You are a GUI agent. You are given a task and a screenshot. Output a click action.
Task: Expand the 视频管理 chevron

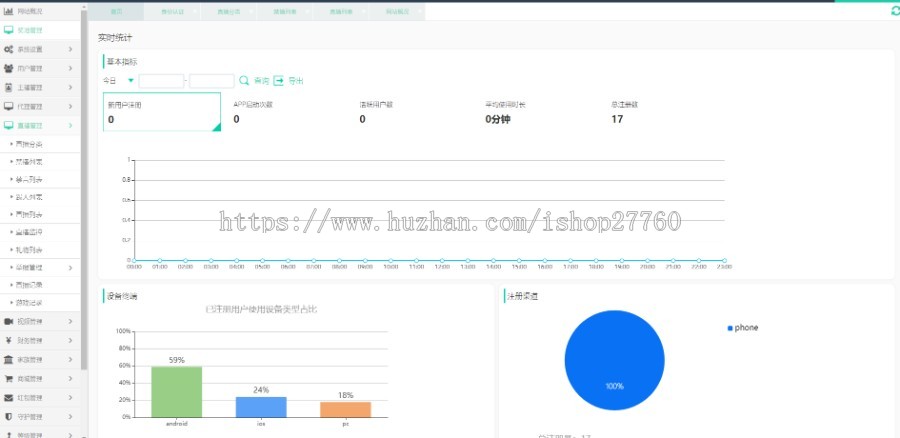[x=71, y=321]
